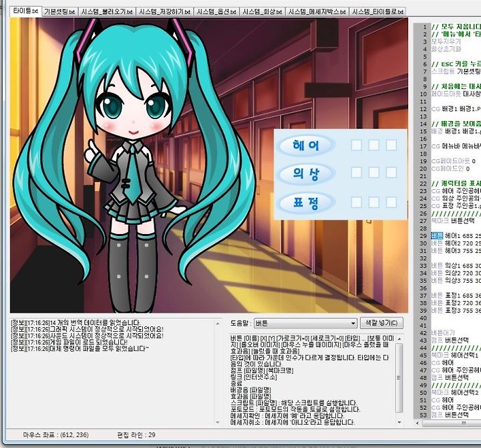The width and height of the screenshot is (481, 448).
Task: Click code line 43 '점프 버튼선택'
Action: pos(450,340)
